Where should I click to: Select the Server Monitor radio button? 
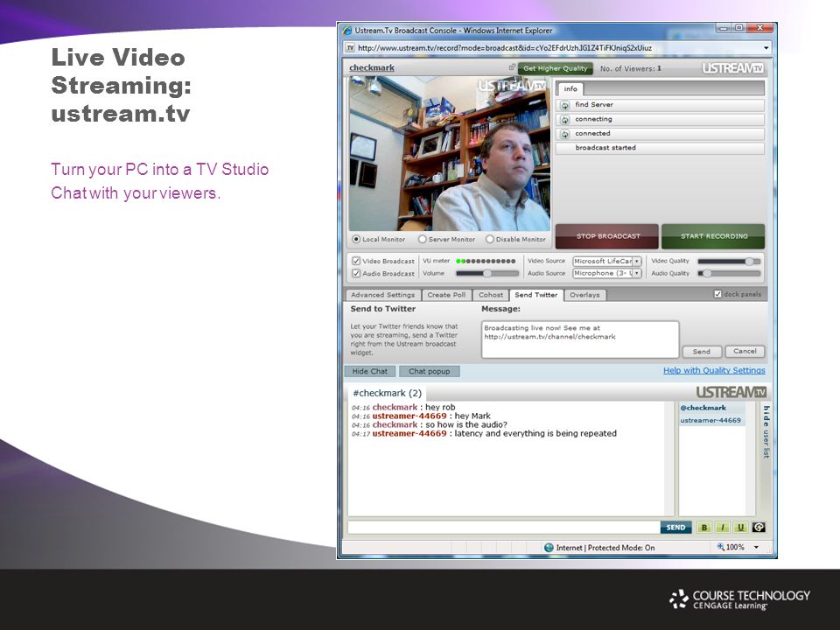(422, 240)
